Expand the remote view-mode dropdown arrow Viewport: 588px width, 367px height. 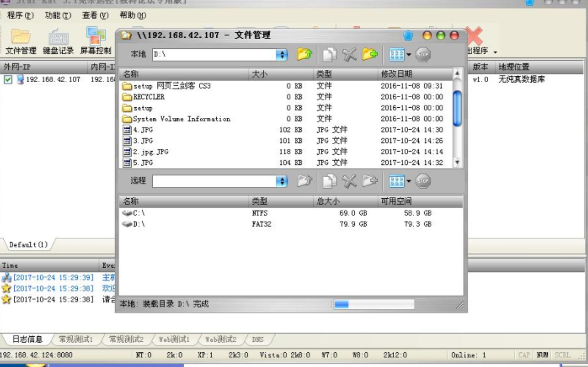(409, 182)
